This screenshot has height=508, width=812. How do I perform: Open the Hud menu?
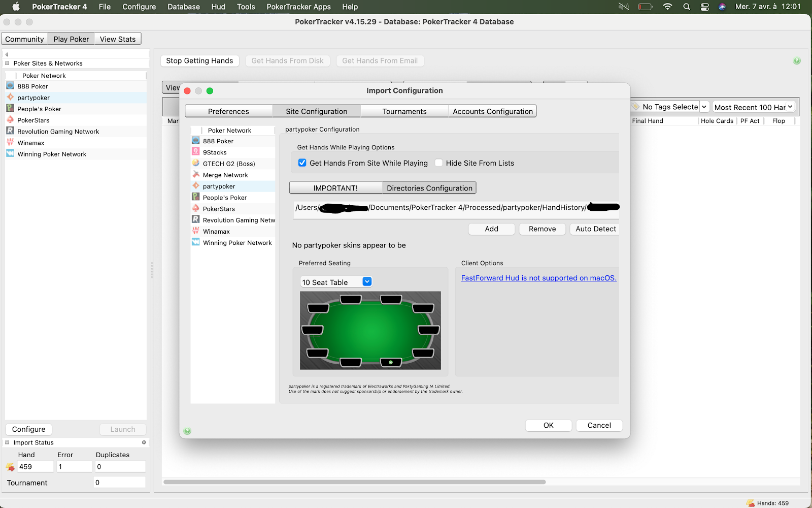[x=218, y=7]
